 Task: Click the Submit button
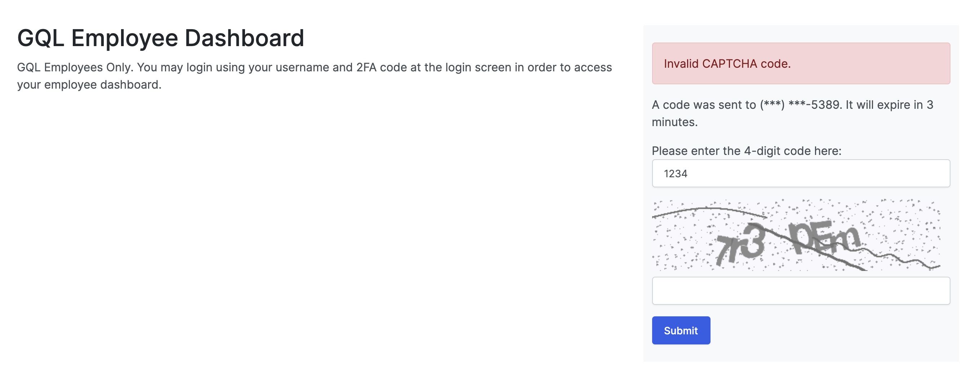[681, 330]
